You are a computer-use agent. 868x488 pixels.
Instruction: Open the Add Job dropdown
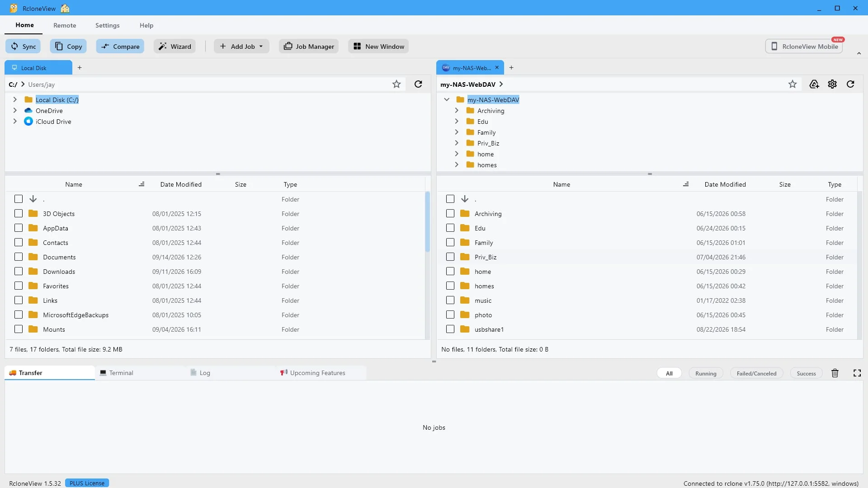point(241,46)
